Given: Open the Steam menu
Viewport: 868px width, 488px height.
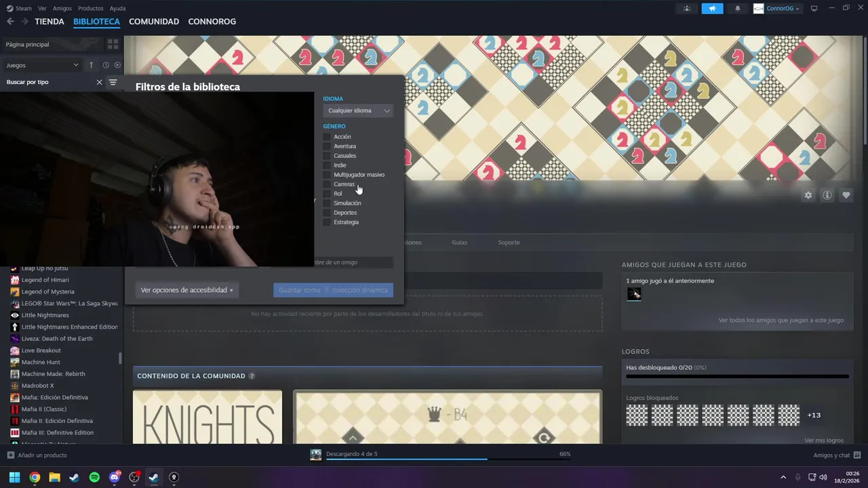Looking at the screenshot, I should click(20, 9).
